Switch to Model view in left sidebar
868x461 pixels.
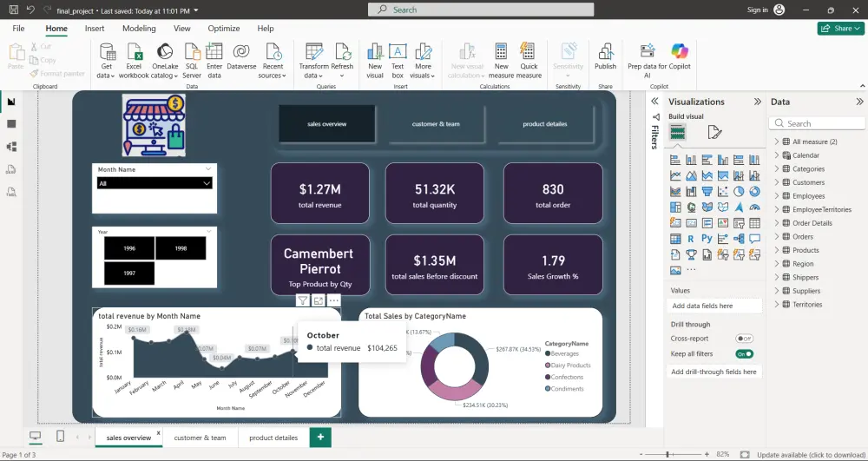pyautogui.click(x=11, y=147)
